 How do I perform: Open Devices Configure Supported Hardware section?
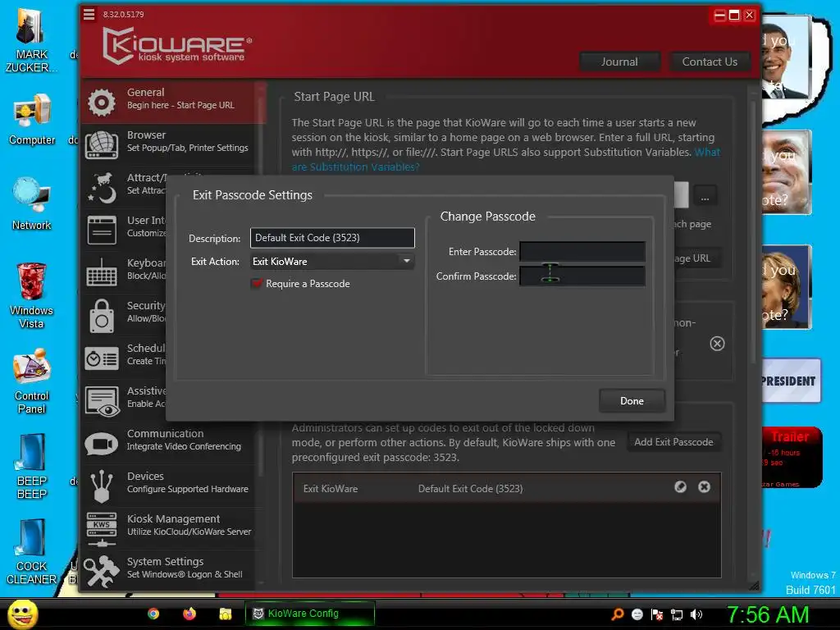(x=171, y=486)
